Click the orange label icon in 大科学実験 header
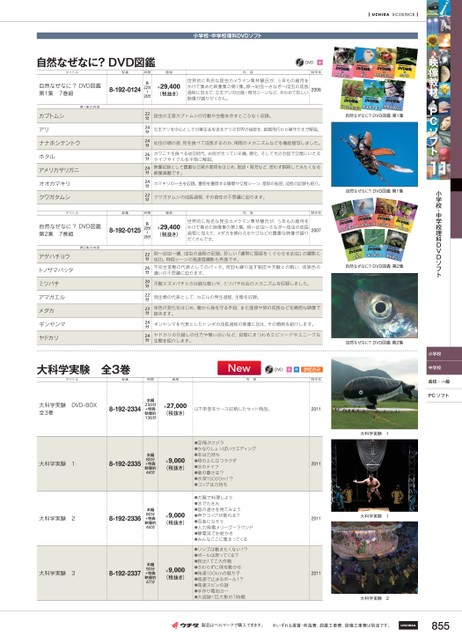Viewport: 462px width, 644px height. pyautogui.click(x=312, y=369)
